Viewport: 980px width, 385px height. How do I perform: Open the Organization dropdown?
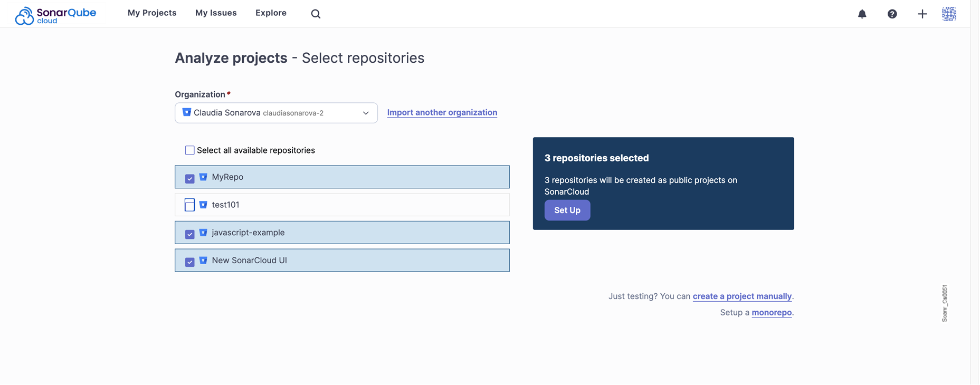(276, 113)
